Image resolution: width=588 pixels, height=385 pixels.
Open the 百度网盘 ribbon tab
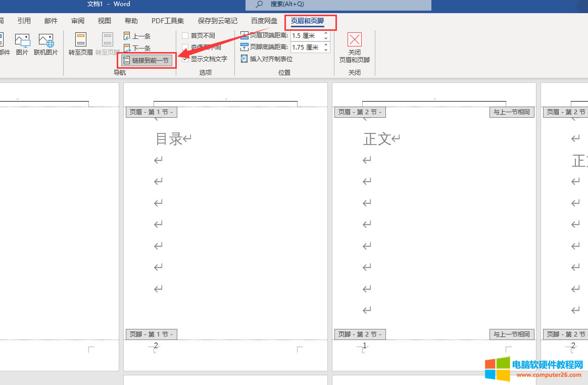pyautogui.click(x=264, y=21)
